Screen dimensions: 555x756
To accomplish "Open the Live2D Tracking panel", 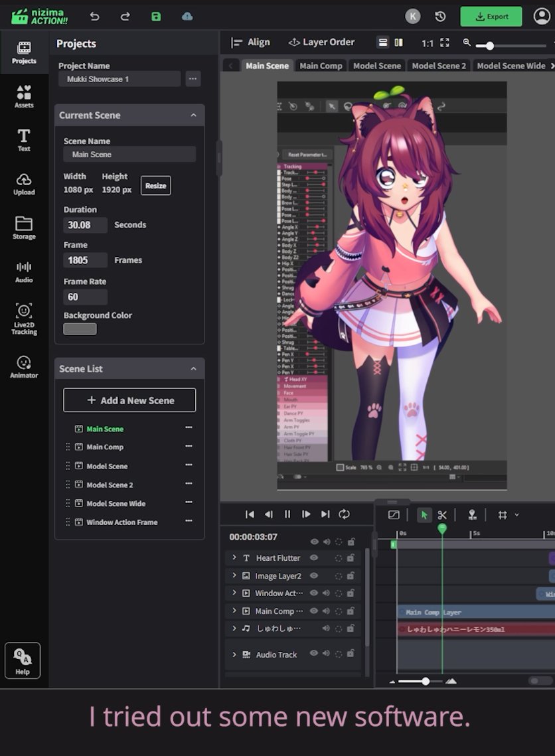I will [x=23, y=317].
